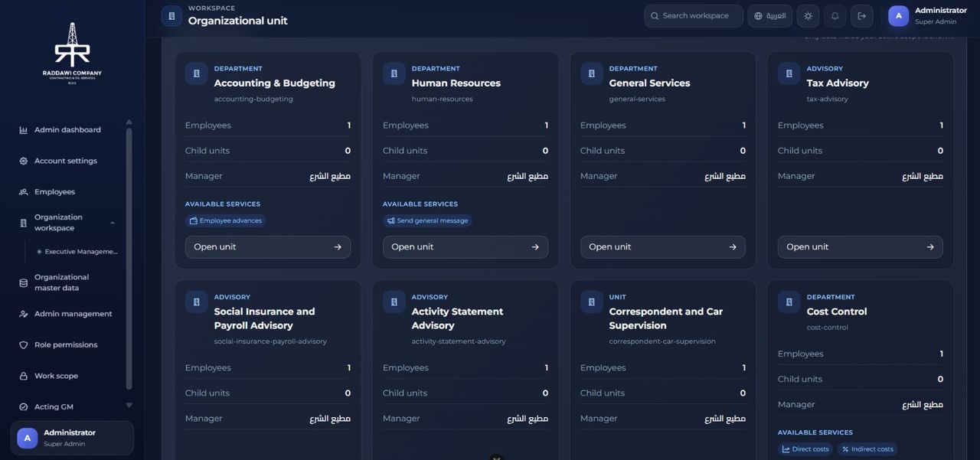This screenshot has width=980, height=460.
Task: Go to Employees in sidebar
Action: (67, 192)
